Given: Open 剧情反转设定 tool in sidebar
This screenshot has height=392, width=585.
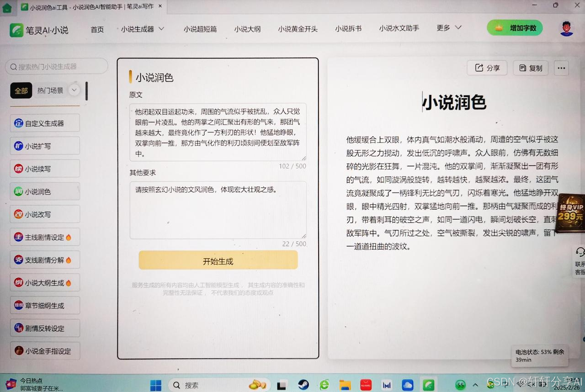Looking at the screenshot, I should coord(45,328).
